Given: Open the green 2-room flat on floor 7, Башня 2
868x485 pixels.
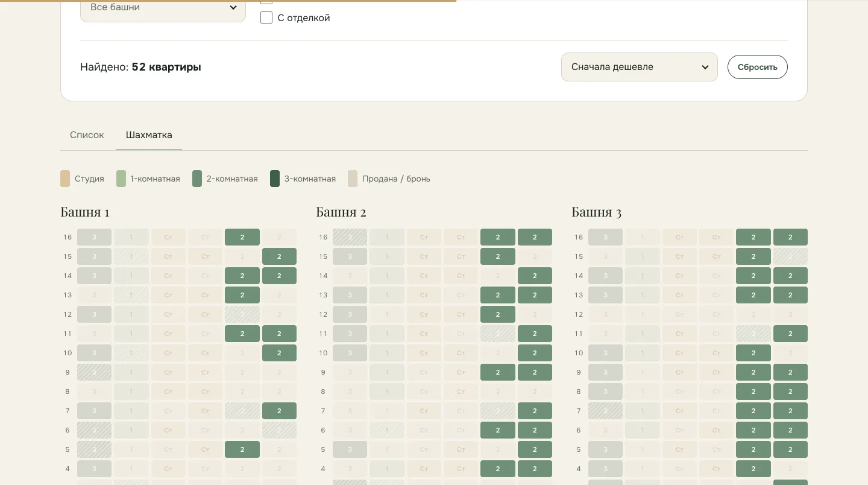Looking at the screenshot, I should pyautogui.click(x=535, y=411).
